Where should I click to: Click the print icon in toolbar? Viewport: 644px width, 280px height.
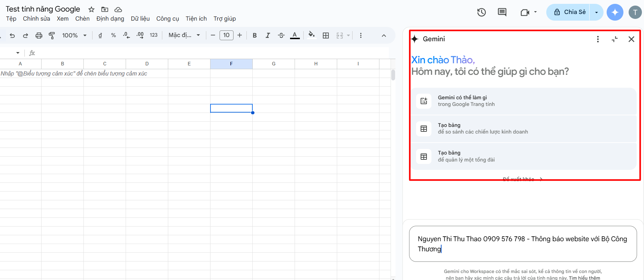[x=39, y=35]
